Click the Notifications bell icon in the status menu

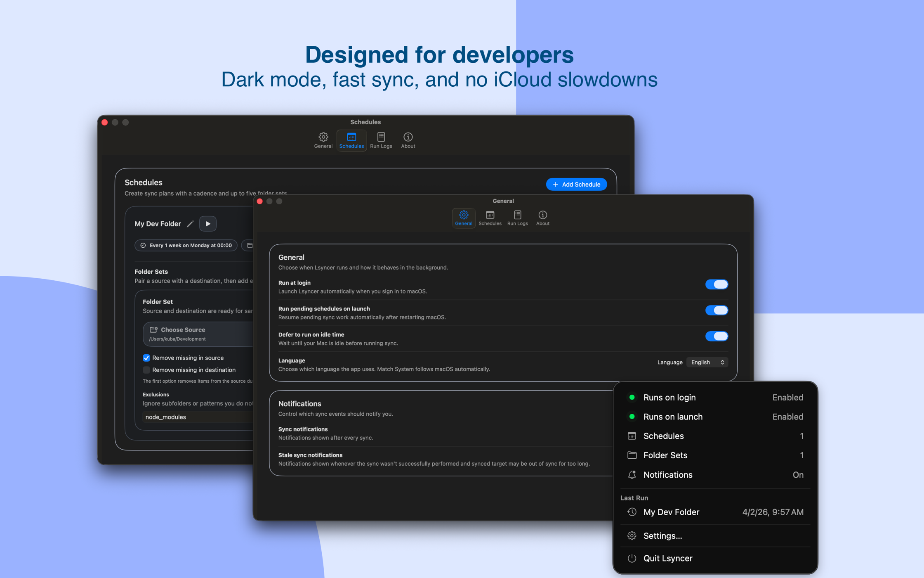click(632, 475)
